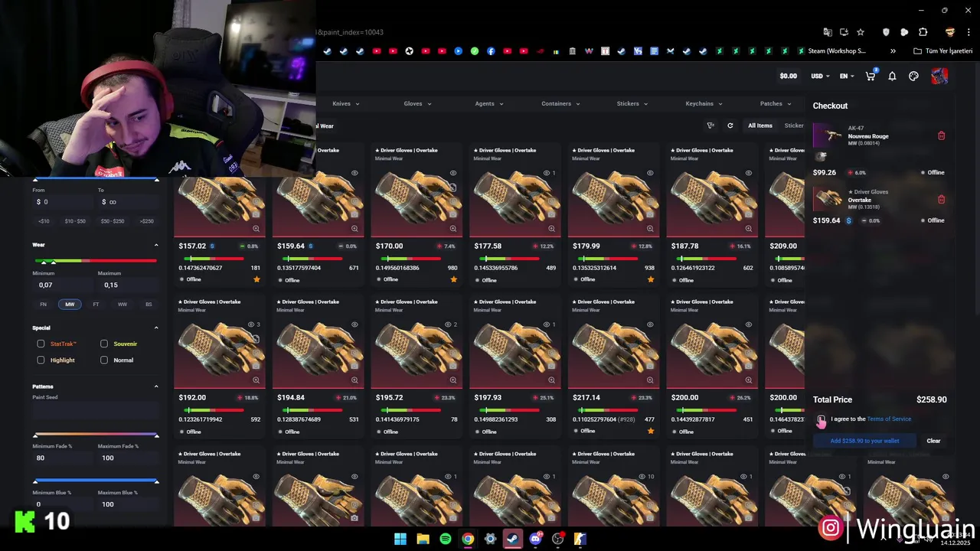Open the browser extensions puzzle icon

(x=923, y=32)
